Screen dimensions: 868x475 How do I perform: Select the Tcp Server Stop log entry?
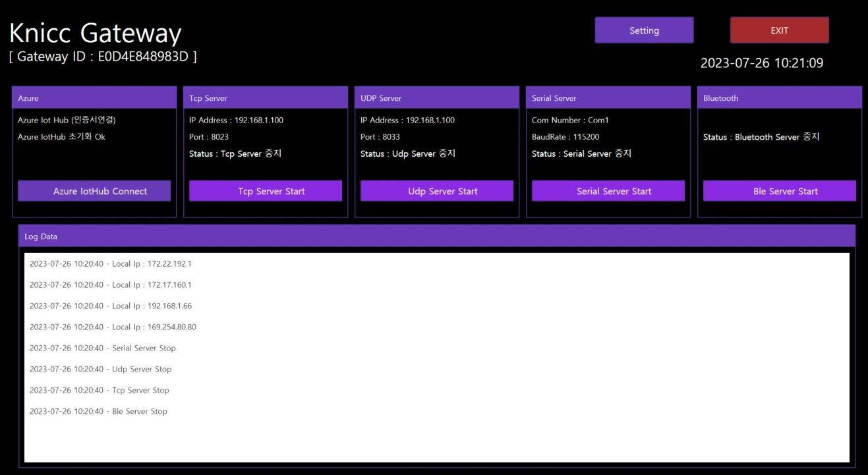coord(100,390)
